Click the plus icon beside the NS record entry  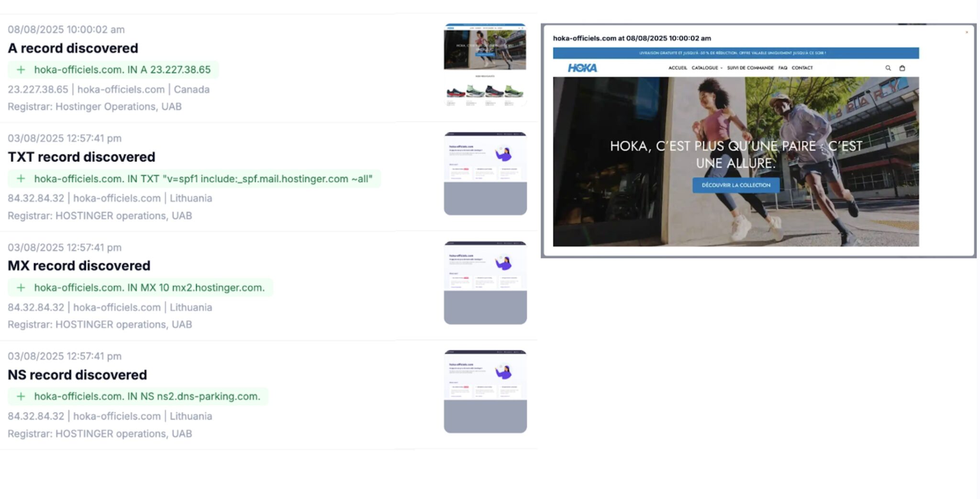click(21, 397)
